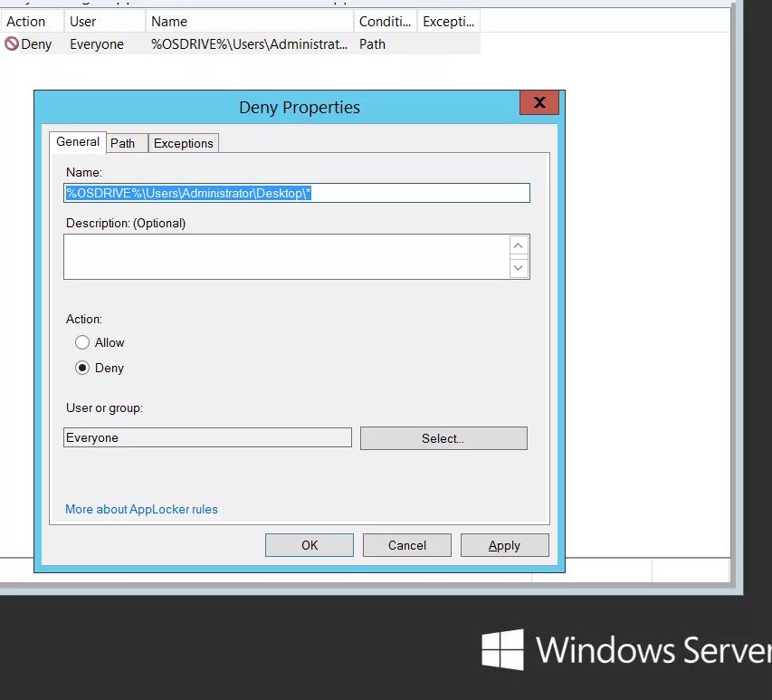Apply the rule changes
This screenshot has height=700, width=772.
point(505,545)
